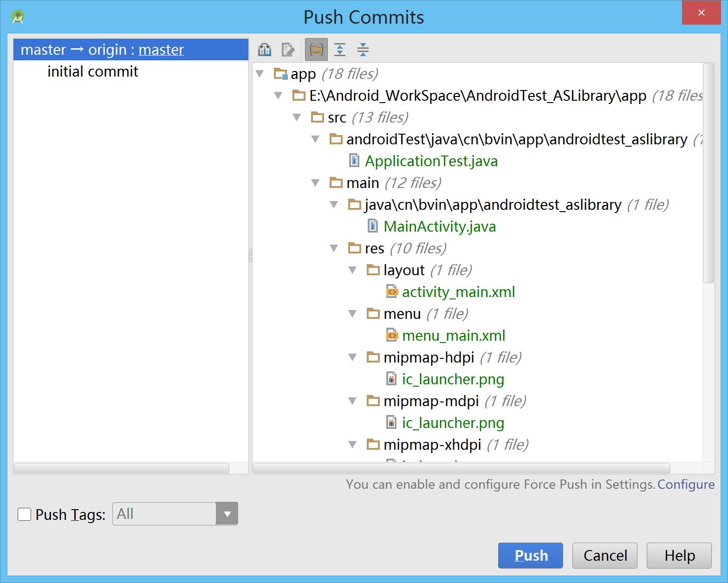
Task: Toggle the Group by Directory button
Action: tap(316, 50)
